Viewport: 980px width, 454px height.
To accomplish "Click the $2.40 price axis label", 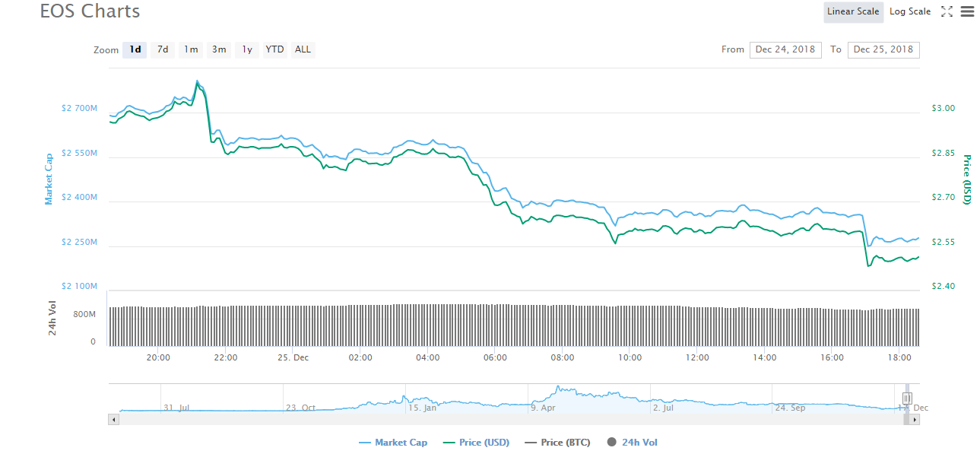I will [944, 287].
